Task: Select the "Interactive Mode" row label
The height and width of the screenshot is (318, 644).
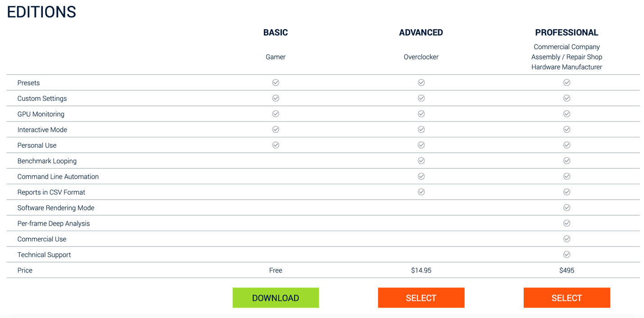Action: click(42, 130)
